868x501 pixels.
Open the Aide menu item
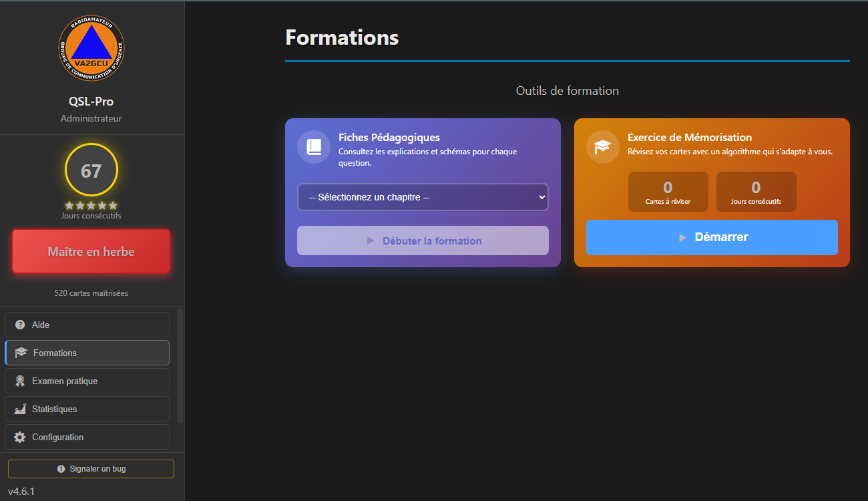tap(87, 325)
